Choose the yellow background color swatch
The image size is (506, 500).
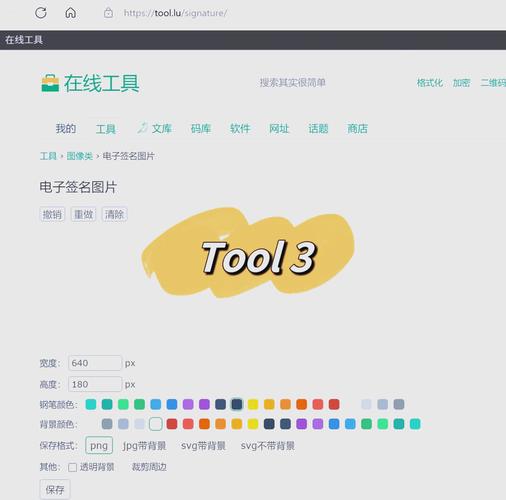click(253, 424)
